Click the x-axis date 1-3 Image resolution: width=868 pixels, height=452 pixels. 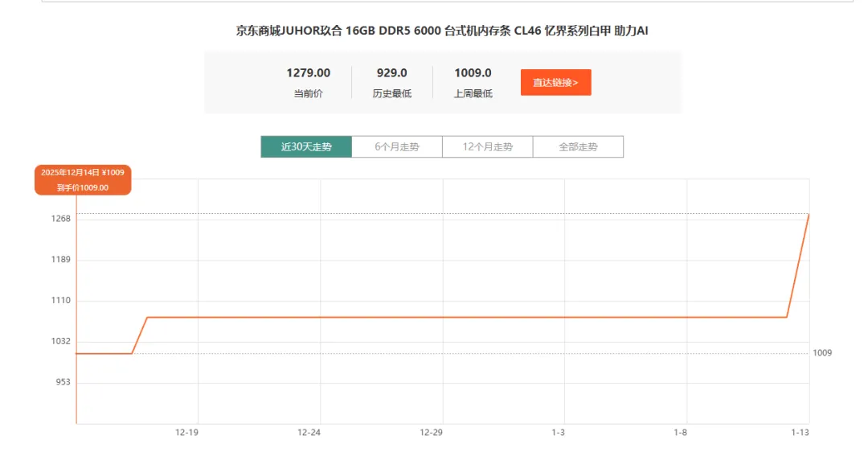(558, 433)
